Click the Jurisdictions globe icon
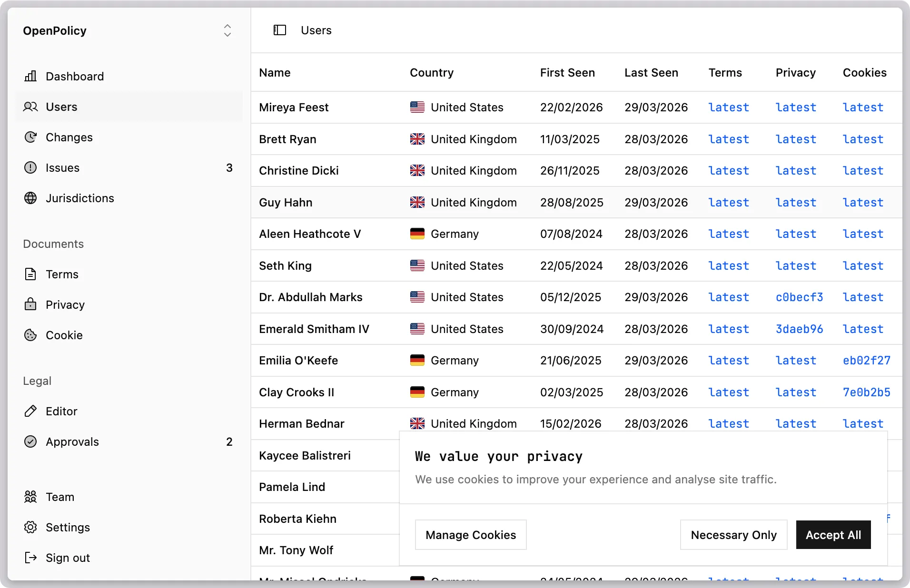Screen dimensions: 910x588 tap(30, 198)
